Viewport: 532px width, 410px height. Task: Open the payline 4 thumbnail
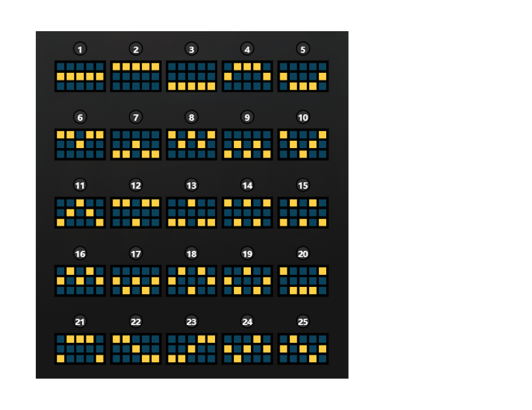(247, 76)
